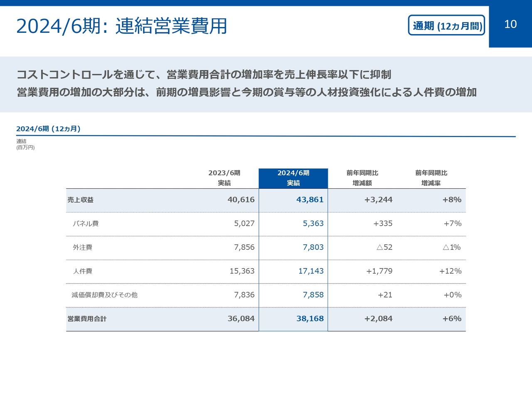
Task: Select the value 7,836
Action: pyautogui.click(x=244, y=295)
